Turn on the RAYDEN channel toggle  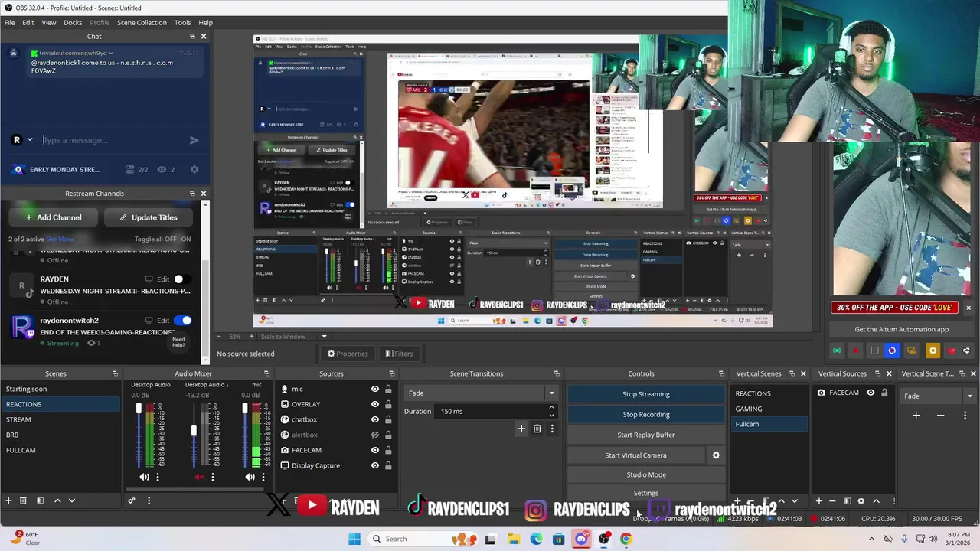point(182,279)
